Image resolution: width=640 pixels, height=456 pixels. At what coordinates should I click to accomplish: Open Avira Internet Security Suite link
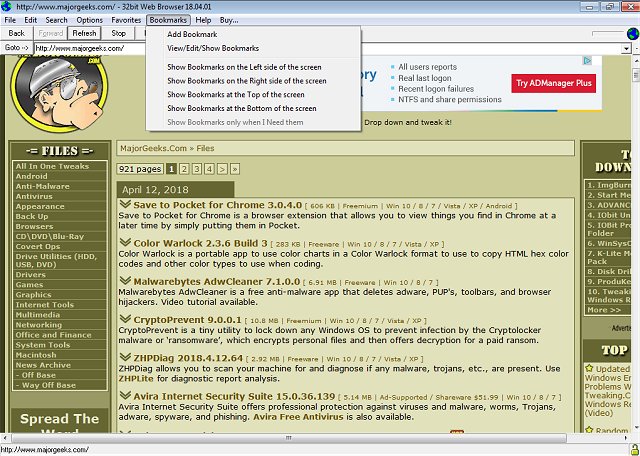(234, 396)
